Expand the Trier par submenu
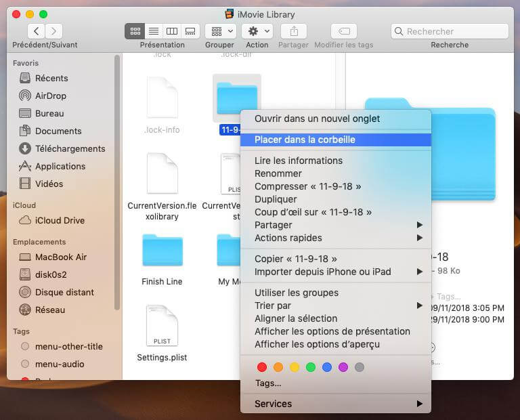Image resolution: width=520 pixels, height=420 pixels. 336,306
